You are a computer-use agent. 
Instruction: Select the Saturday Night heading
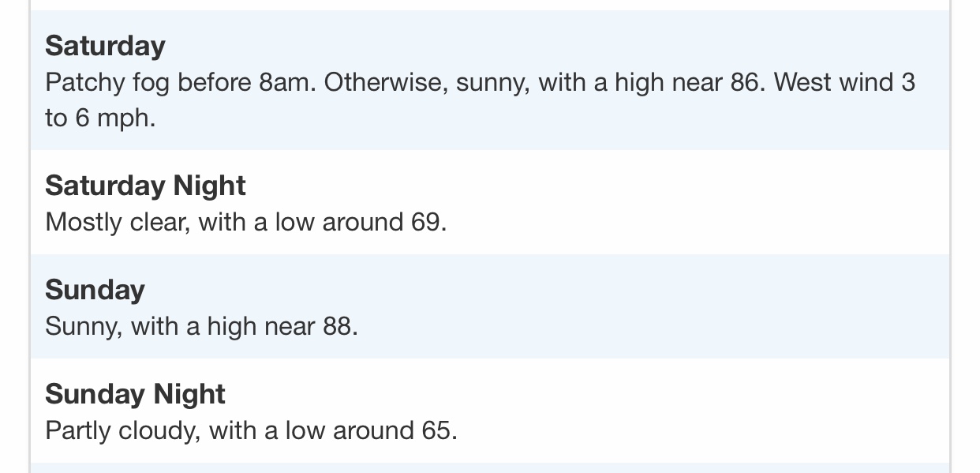[x=145, y=186]
